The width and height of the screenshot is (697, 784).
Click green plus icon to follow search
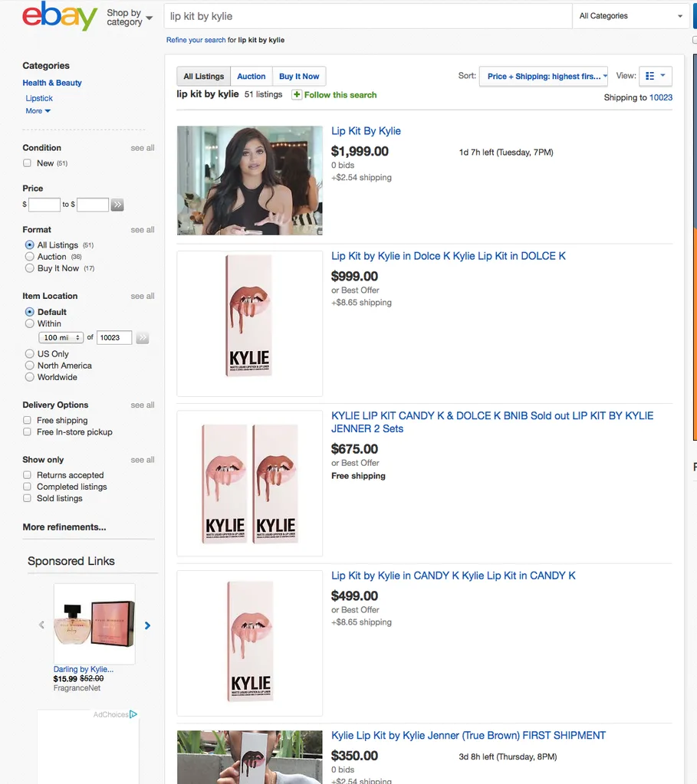coord(297,95)
